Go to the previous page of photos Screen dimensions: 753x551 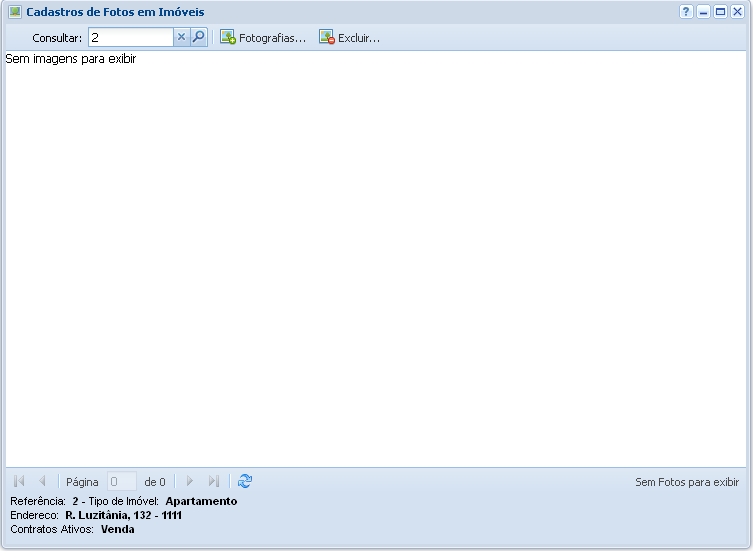click(x=42, y=481)
